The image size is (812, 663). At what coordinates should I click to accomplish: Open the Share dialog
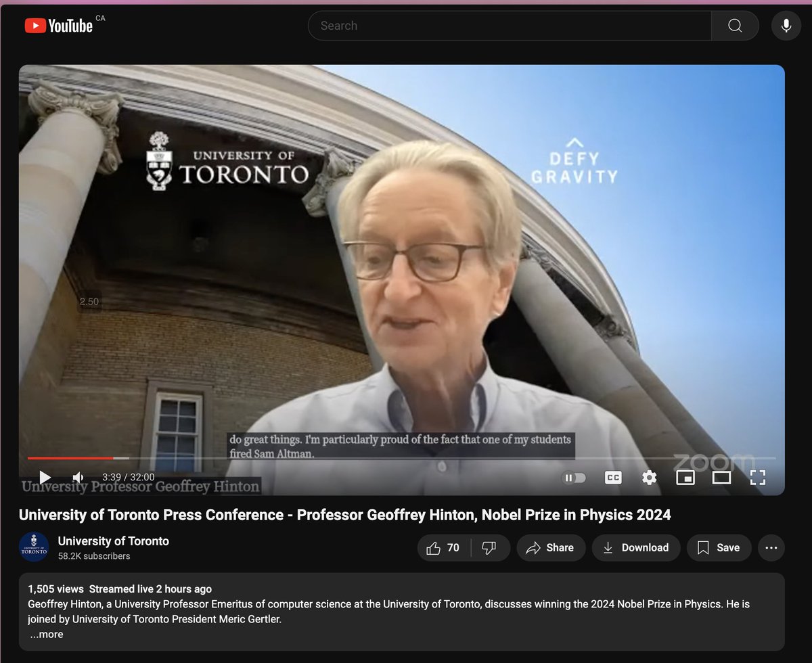click(550, 548)
